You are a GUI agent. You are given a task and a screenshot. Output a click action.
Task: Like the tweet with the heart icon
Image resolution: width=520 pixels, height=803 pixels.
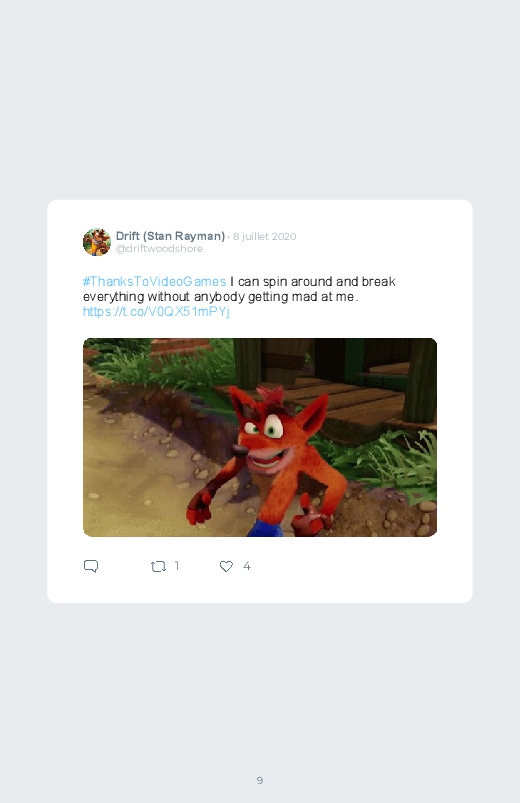pos(226,566)
